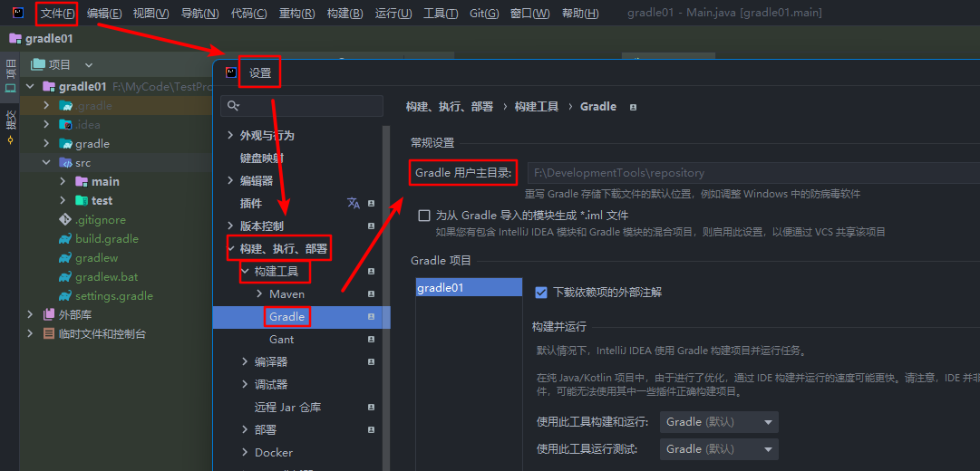
Task: Expand the 外部库 node
Action: [30, 314]
